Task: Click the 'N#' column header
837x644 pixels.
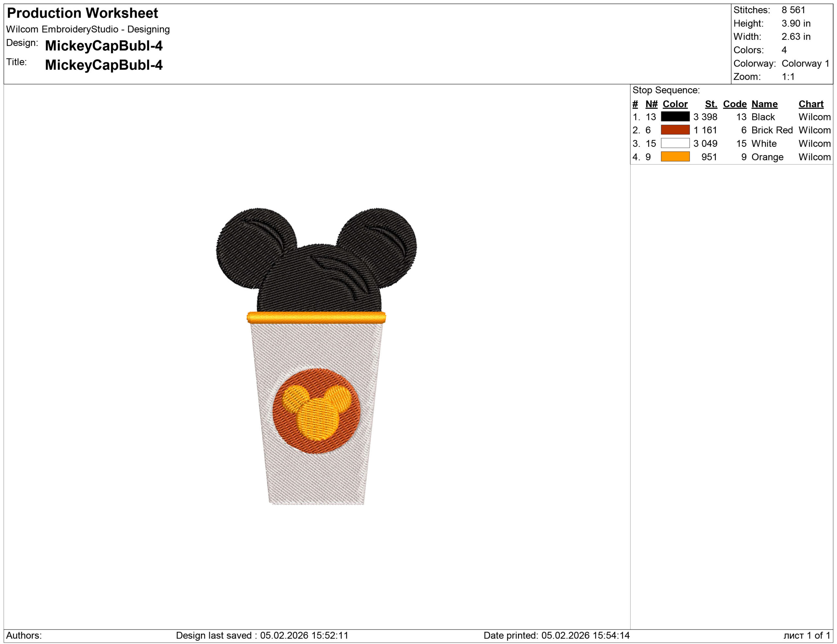Action: tap(651, 104)
